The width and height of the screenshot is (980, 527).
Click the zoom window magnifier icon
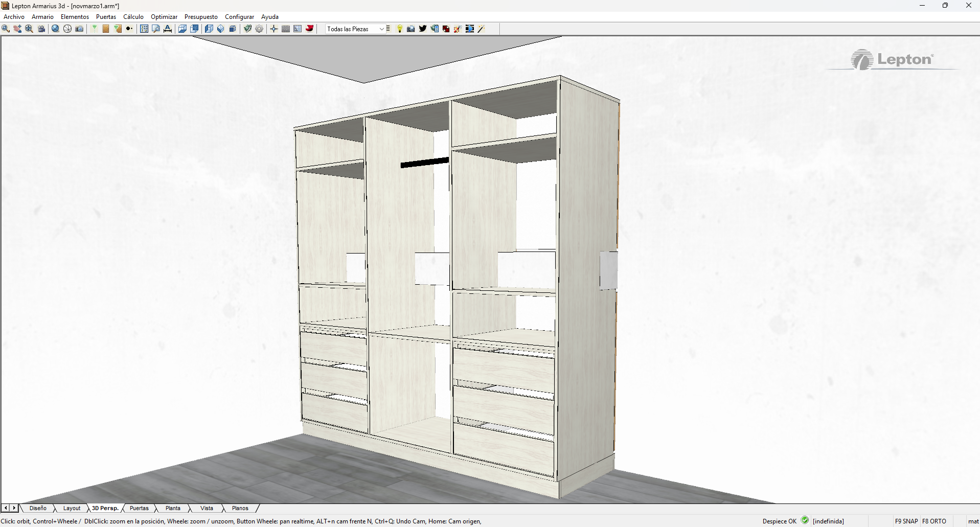coord(6,29)
